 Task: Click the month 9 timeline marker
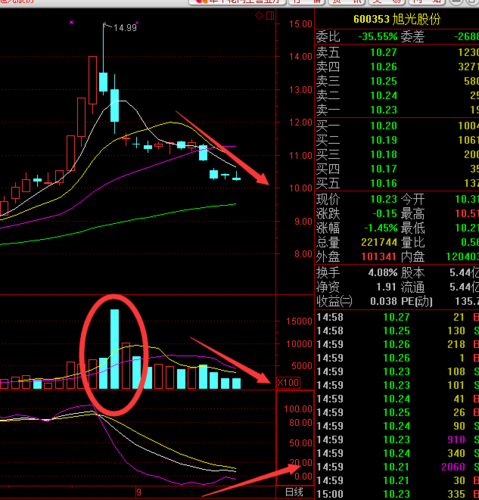click(139, 493)
